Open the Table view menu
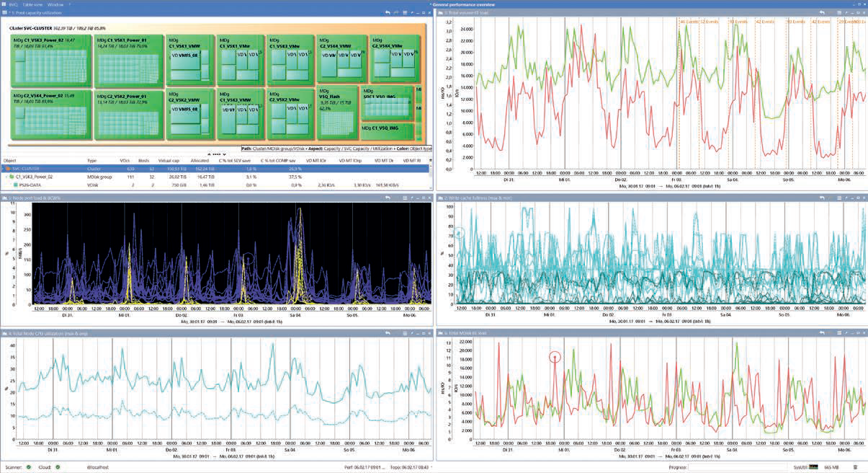 click(x=32, y=4)
